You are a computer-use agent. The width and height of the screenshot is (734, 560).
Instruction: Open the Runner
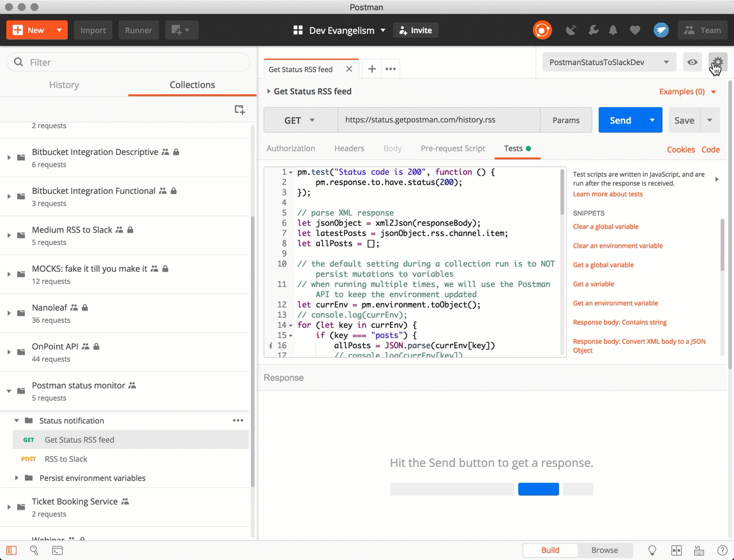139,31
